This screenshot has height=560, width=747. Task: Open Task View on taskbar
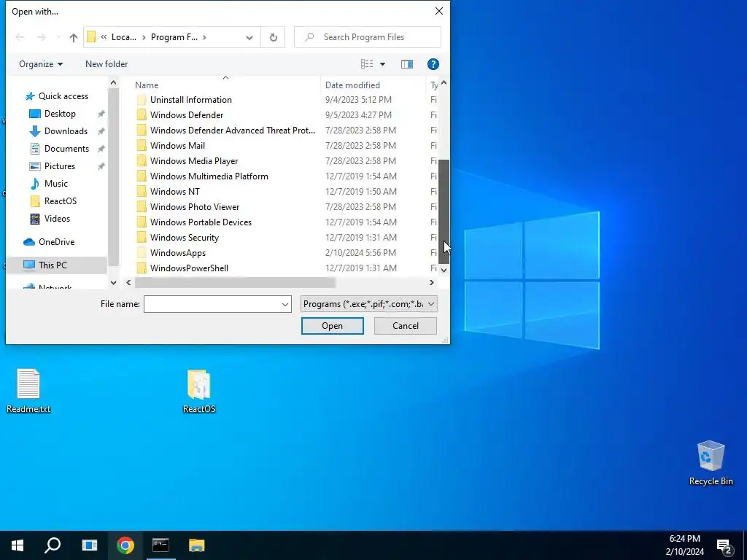click(89, 545)
